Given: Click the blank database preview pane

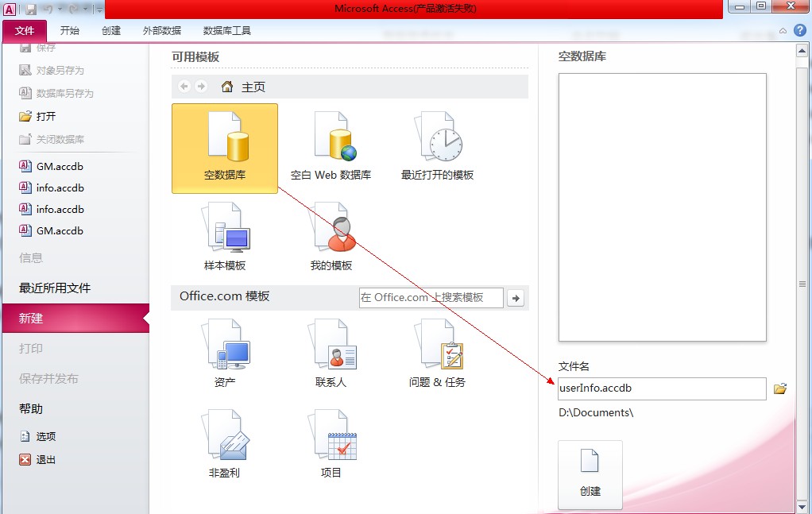Looking at the screenshot, I should 663,207.
